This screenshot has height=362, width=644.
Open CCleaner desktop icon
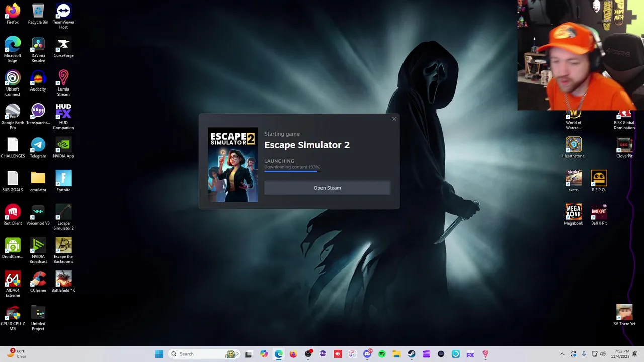[x=38, y=282]
